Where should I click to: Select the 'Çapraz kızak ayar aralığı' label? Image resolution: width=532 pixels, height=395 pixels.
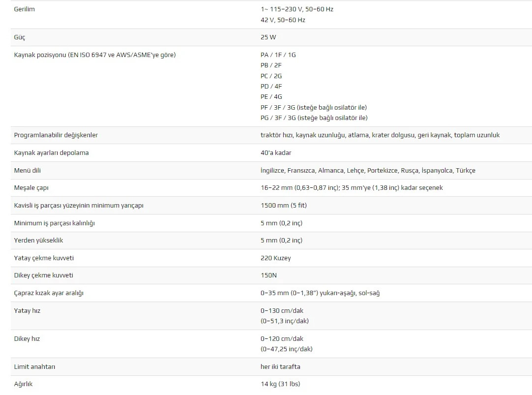49,293
